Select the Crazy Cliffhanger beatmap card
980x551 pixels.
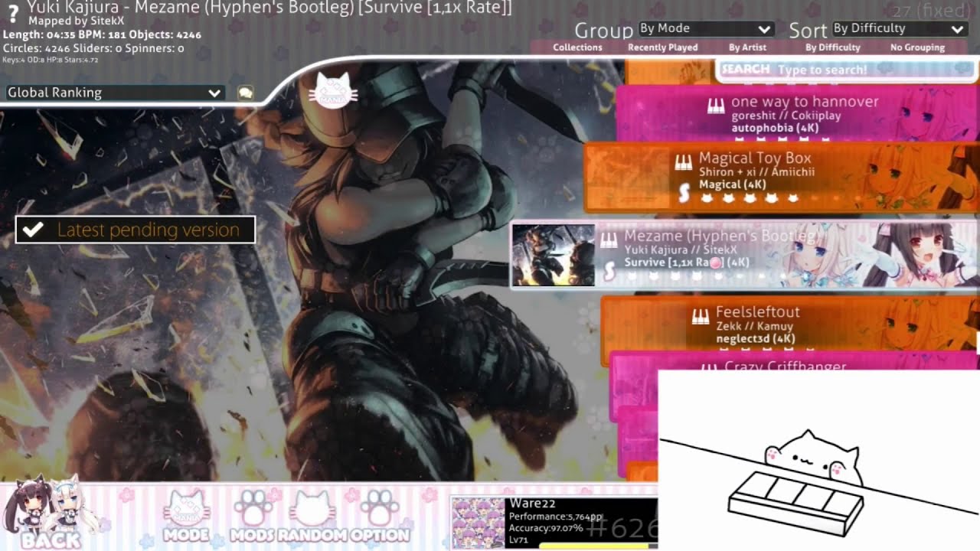[x=794, y=362]
